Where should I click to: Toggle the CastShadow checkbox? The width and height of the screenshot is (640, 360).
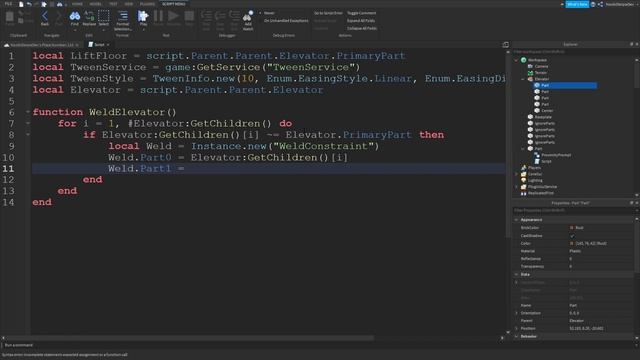click(x=572, y=236)
